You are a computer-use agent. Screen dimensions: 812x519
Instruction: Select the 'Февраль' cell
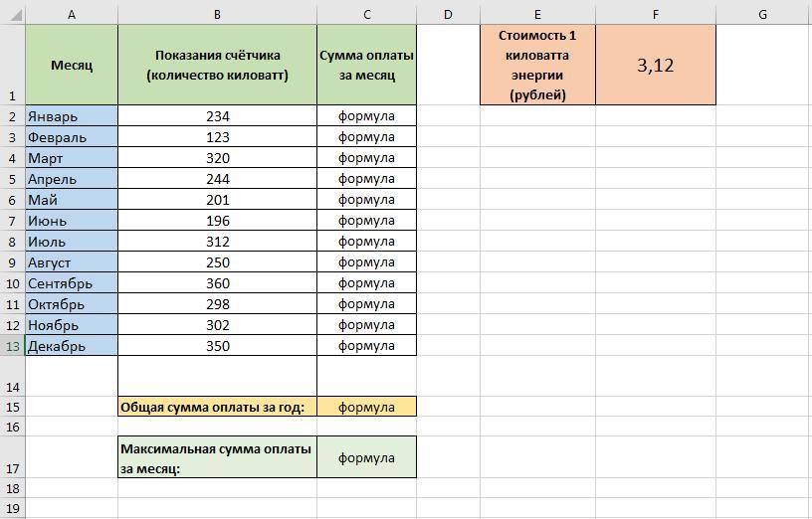[72, 137]
